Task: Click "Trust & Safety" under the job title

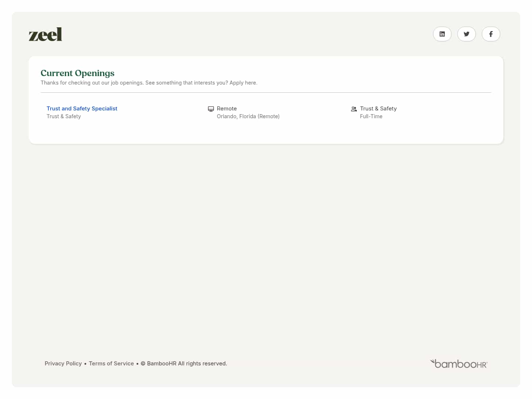Action: 64,116
